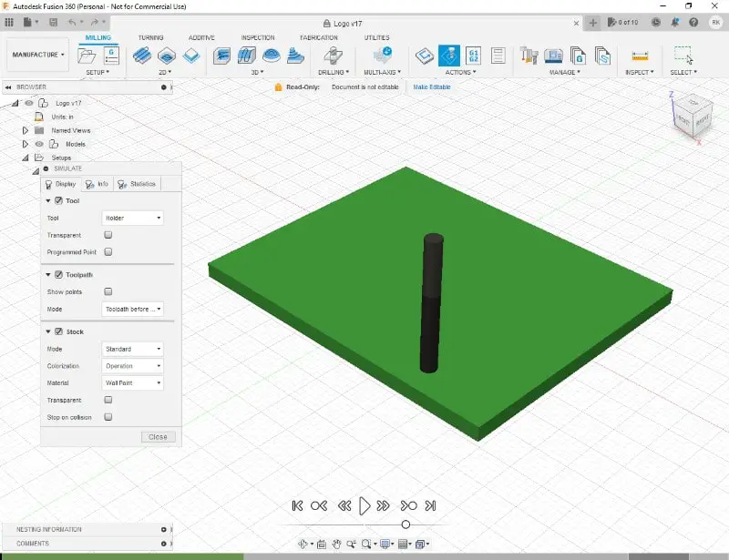Open the File menu icon
Screen dimensions: 729x560
(x=30, y=22)
